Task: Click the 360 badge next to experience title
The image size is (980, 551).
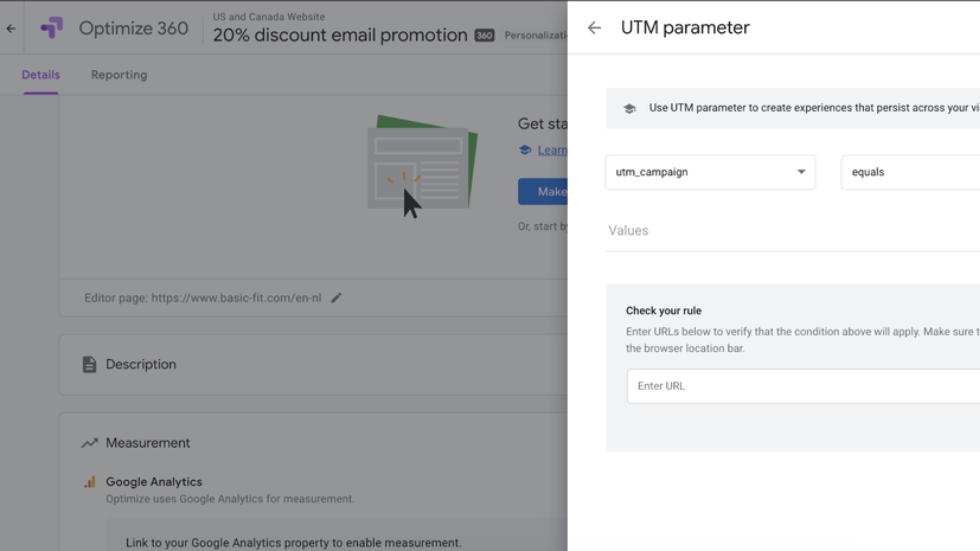Action: point(484,35)
